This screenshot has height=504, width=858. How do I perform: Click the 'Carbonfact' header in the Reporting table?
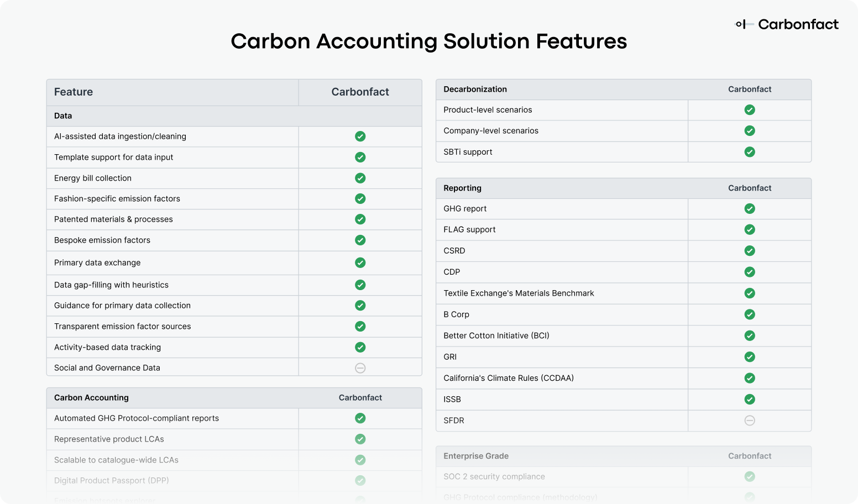point(750,188)
